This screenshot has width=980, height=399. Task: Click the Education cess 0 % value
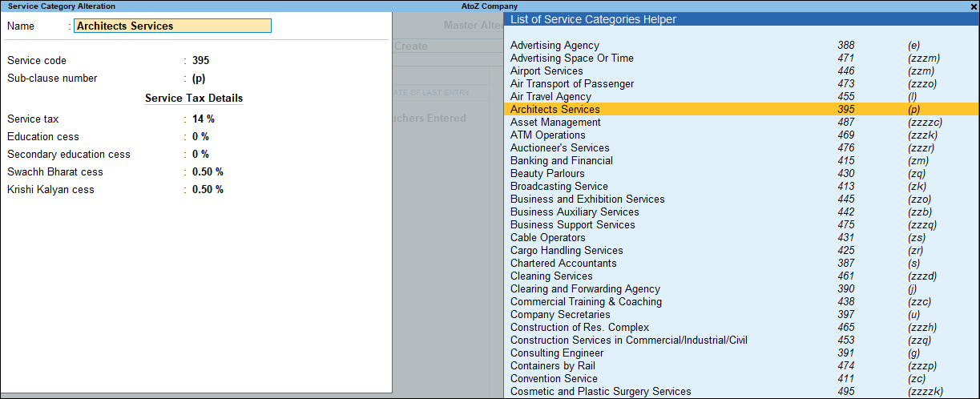click(x=200, y=137)
